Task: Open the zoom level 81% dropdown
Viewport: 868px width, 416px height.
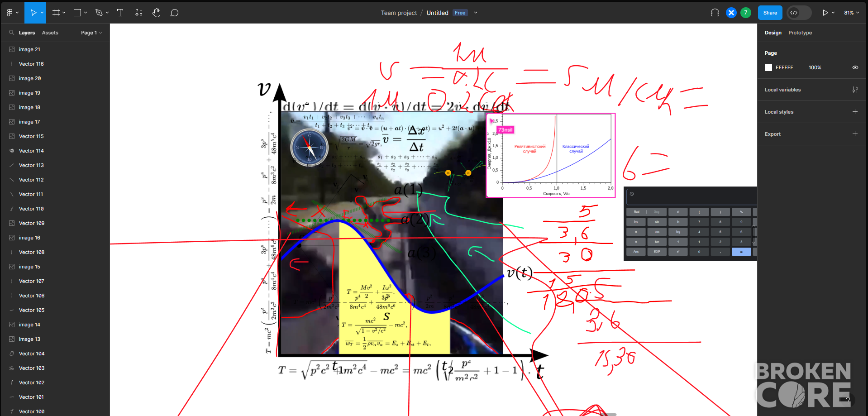Action: [x=851, y=13]
